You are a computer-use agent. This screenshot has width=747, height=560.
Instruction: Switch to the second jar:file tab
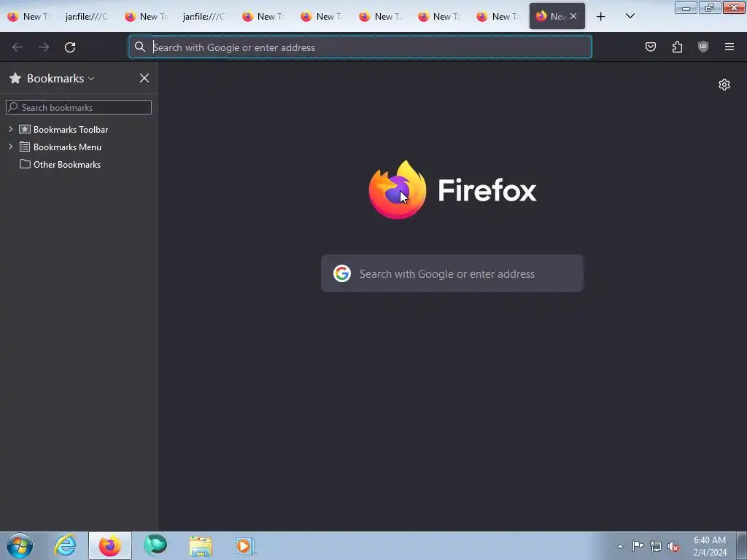[x=204, y=16]
